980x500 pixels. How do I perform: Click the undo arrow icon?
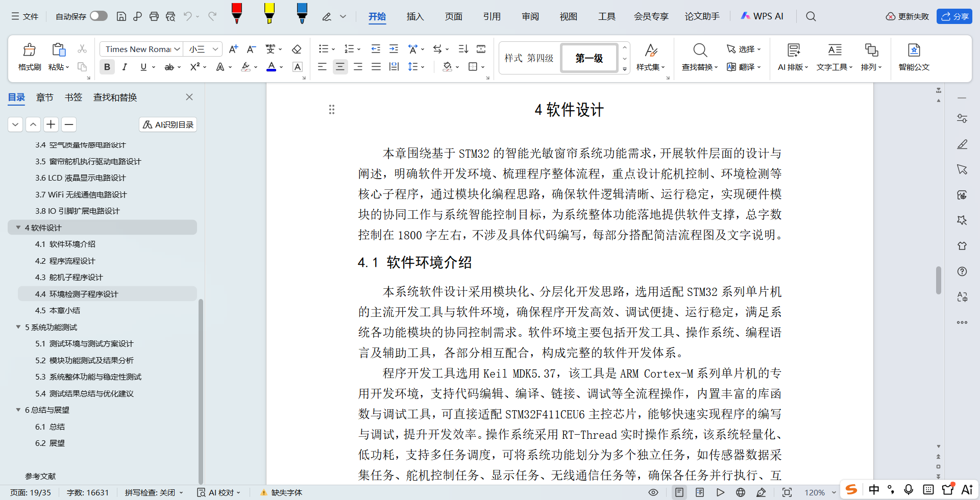(x=188, y=16)
